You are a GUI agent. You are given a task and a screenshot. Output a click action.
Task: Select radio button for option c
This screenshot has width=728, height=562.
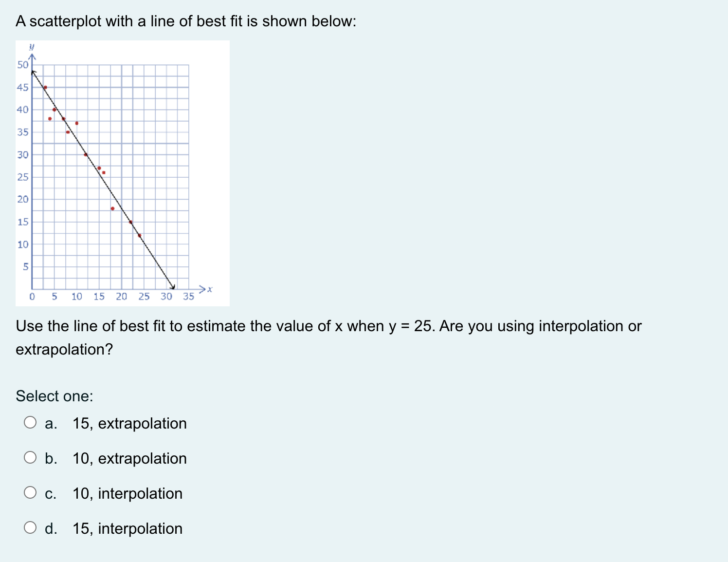coord(30,493)
